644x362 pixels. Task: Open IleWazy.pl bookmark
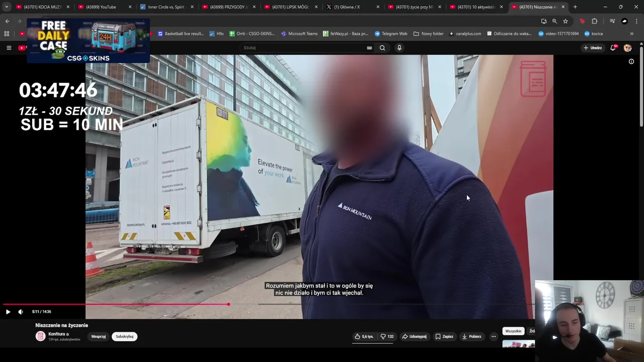pos(346,34)
